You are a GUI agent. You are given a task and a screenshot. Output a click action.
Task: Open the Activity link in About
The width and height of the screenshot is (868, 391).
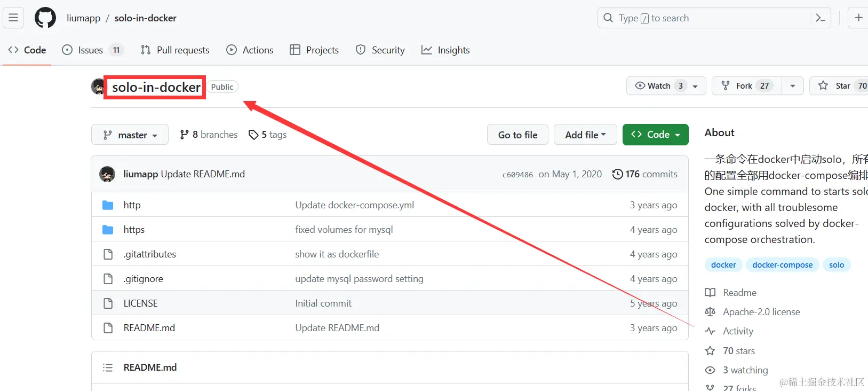pos(738,331)
